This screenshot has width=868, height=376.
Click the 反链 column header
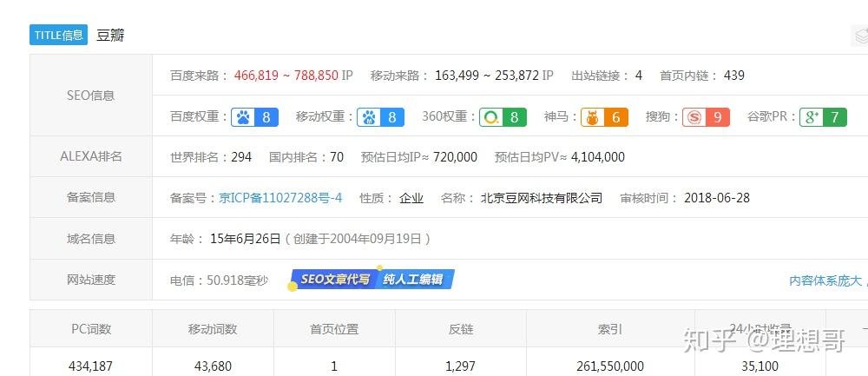pyautogui.click(x=461, y=329)
